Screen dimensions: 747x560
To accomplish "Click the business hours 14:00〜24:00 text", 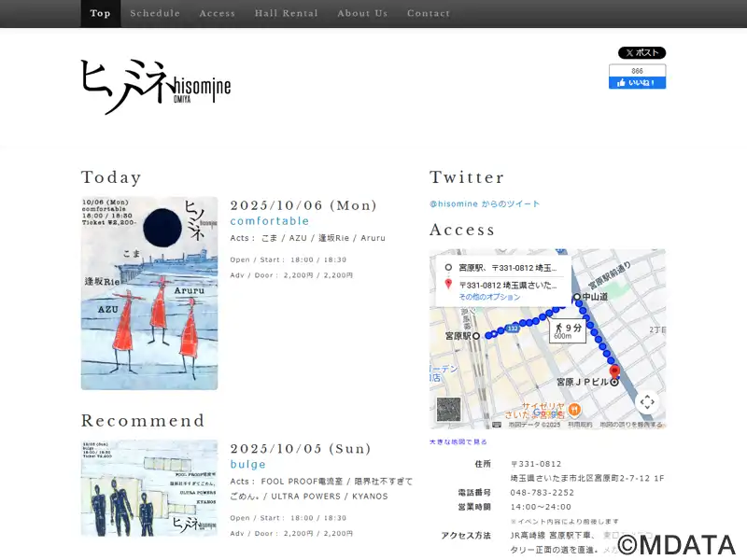I will click(541, 507).
